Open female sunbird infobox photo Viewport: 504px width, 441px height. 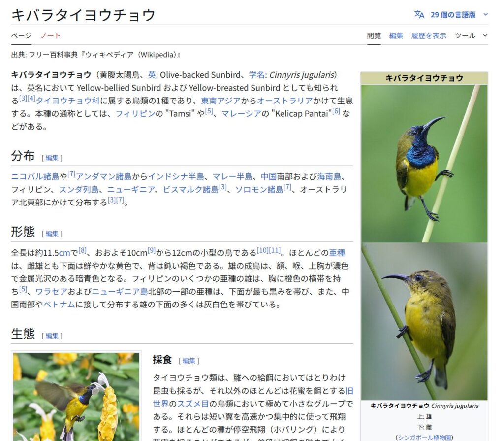tap(424, 321)
